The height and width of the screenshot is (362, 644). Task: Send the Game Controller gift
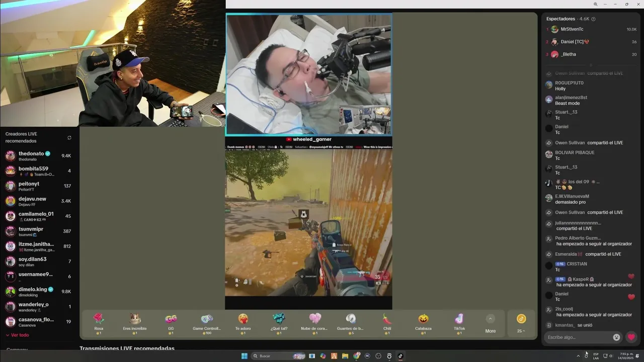pos(207,323)
